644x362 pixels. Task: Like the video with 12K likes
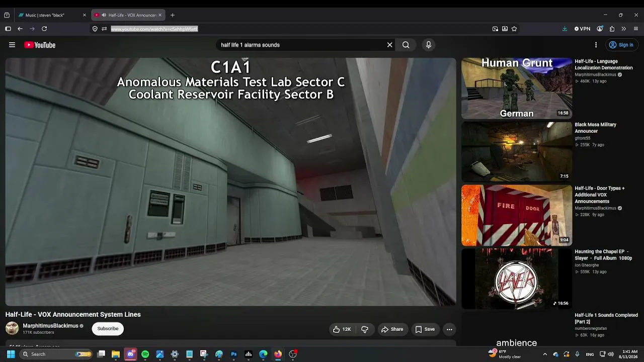coord(342,329)
